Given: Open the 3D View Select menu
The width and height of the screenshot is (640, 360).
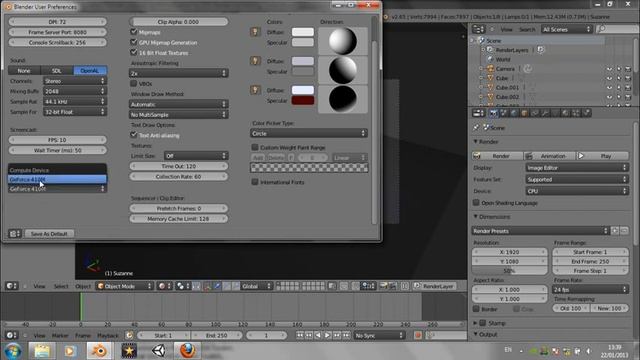Looking at the screenshot, I should (x=61, y=286).
